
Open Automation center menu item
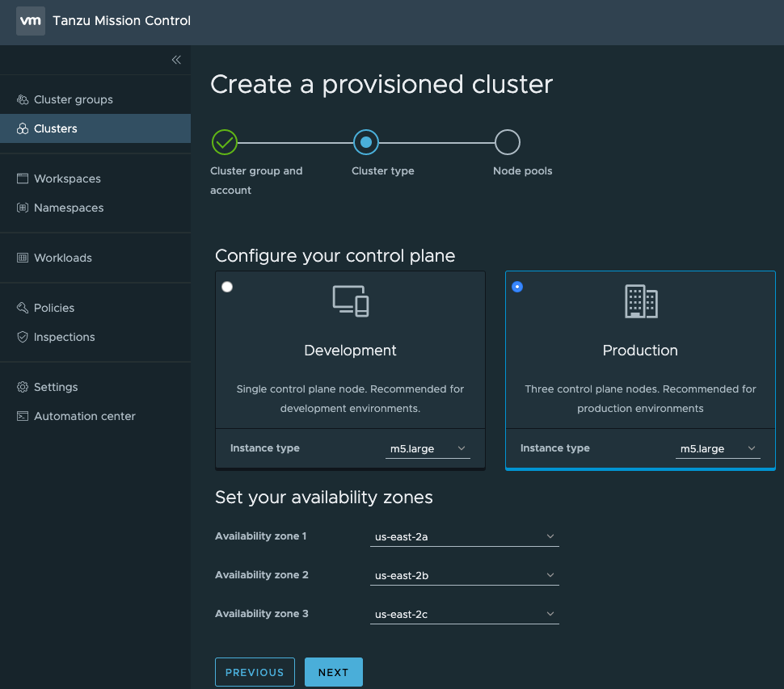coord(84,416)
